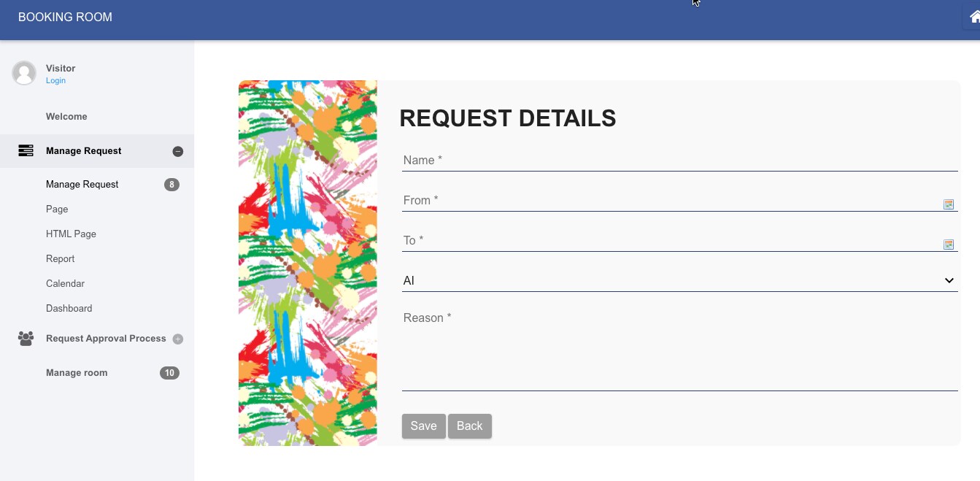Viewport: 980px width, 481px height.
Task: Click the Visitor avatar icon
Action: tap(24, 73)
